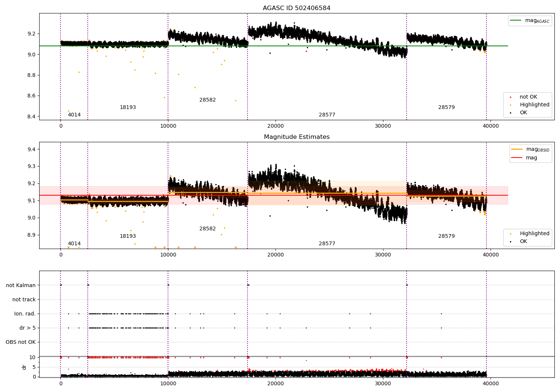Click the rotated 'dr' axis label
The width and height of the screenshot is (560, 392).
point(24,367)
